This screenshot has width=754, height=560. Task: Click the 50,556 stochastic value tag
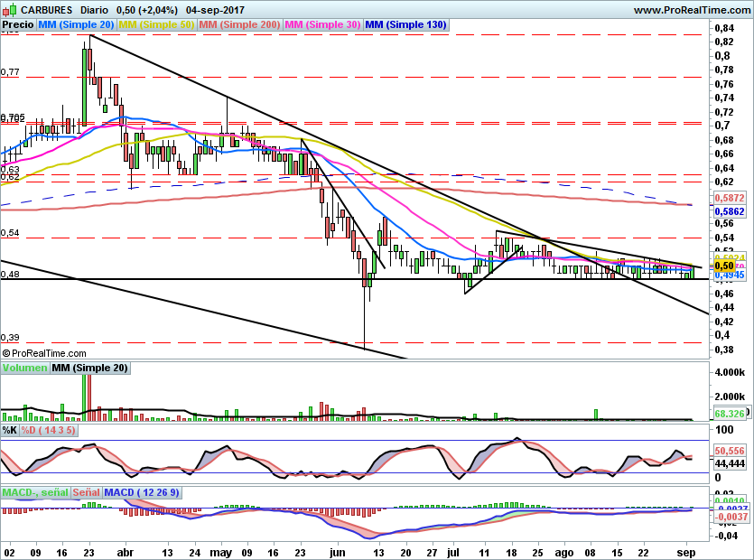point(728,449)
